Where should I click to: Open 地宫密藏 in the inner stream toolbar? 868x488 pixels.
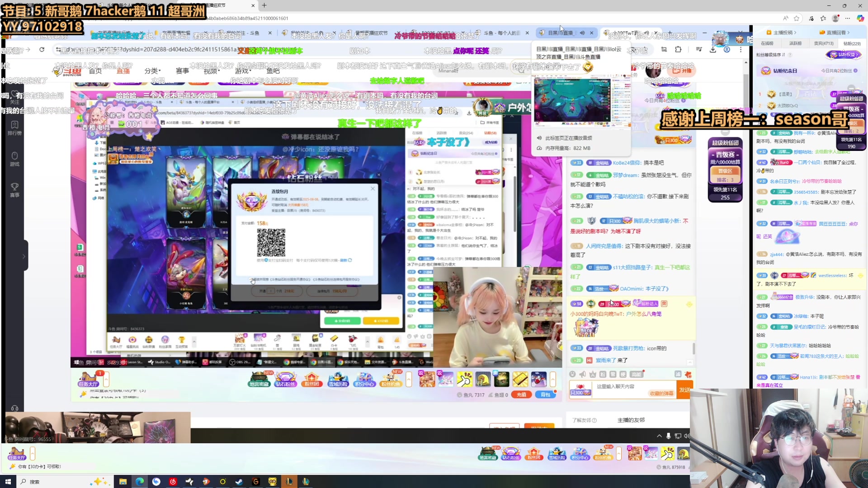tap(259, 379)
